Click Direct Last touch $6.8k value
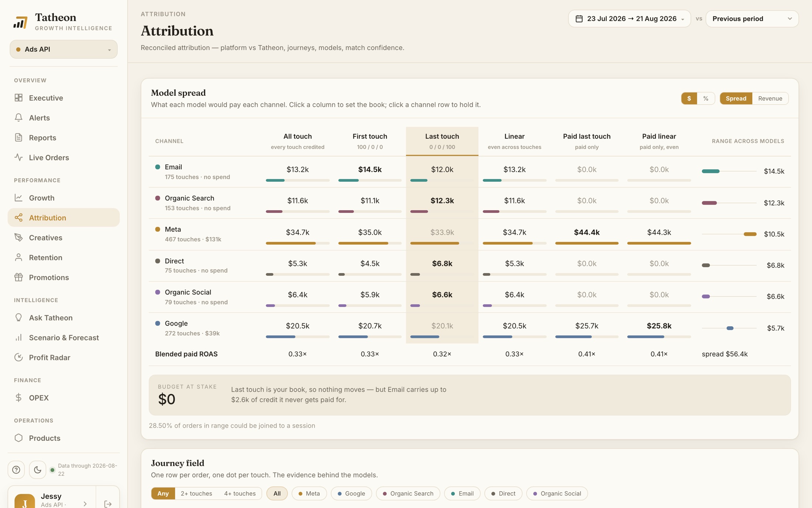Viewport: 812px width, 508px height. [442, 263]
